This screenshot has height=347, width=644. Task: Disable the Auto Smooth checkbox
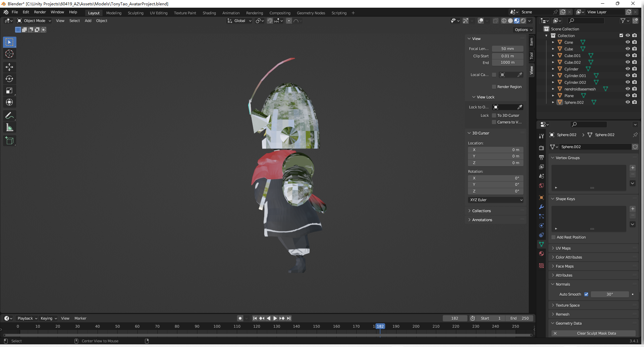tap(586, 294)
